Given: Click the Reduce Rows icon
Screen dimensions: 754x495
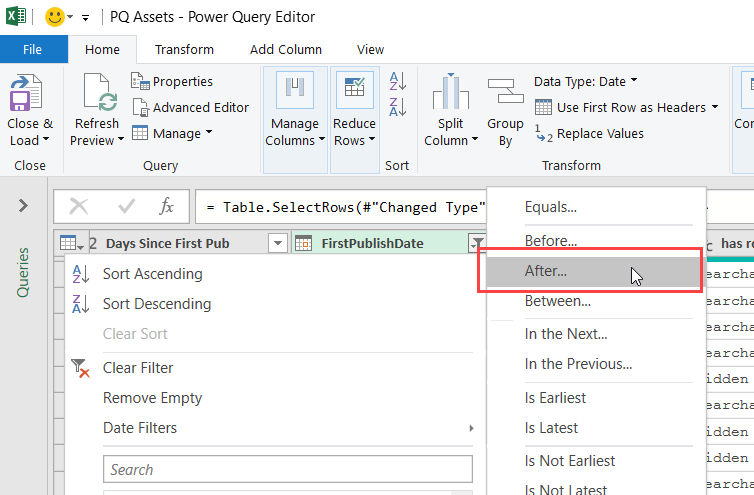Looking at the screenshot, I should pos(354,90).
